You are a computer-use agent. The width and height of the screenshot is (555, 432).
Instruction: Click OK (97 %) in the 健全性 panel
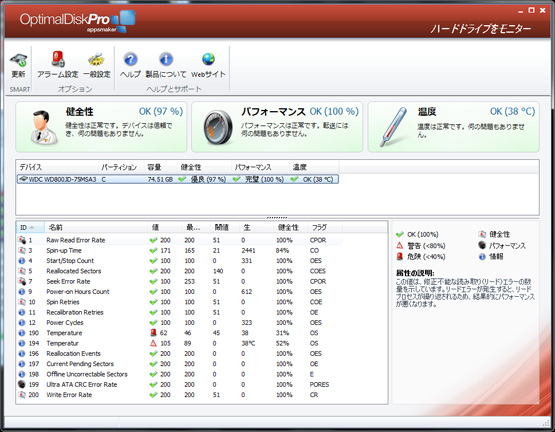click(161, 112)
